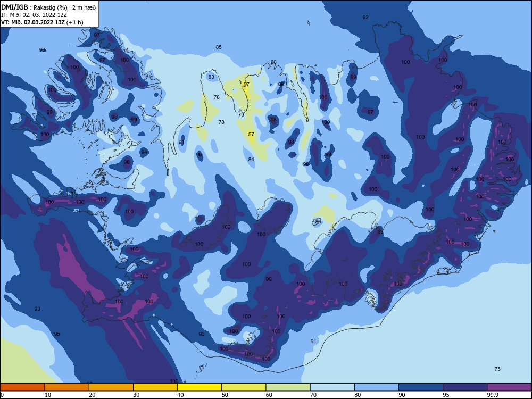The height and width of the screenshot is (399, 532).
Task: Click the '92' humidity value at the top
Action: point(365,18)
